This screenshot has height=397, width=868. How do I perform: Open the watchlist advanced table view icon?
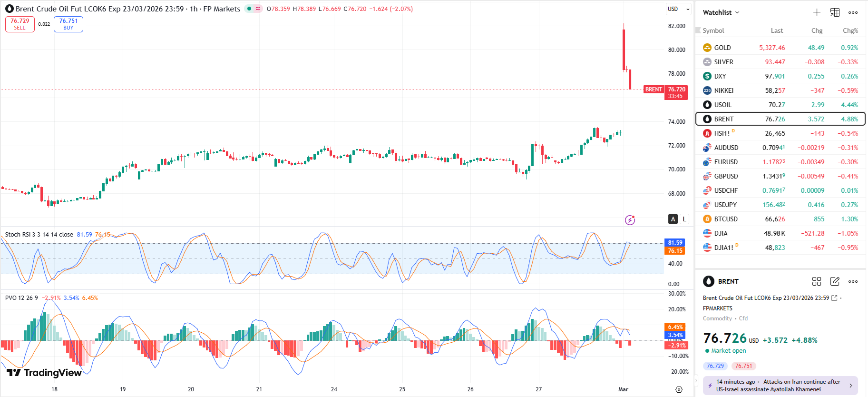click(x=835, y=12)
